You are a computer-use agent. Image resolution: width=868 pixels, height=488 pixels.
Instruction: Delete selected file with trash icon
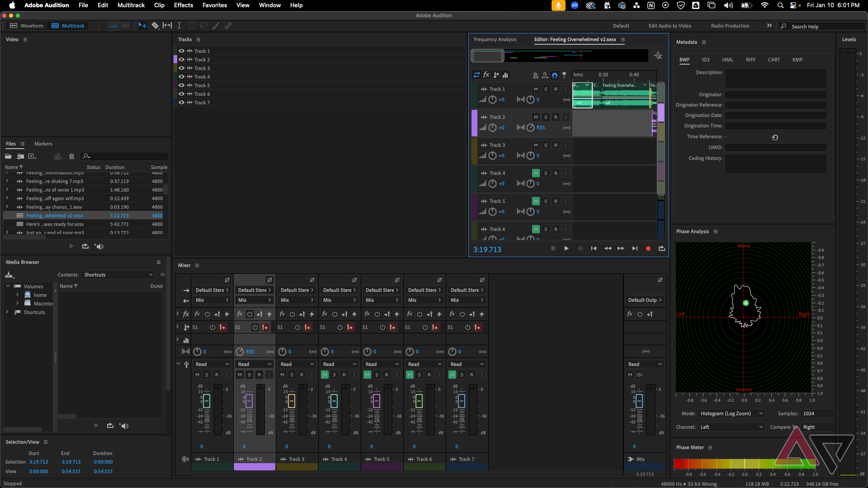pos(71,156)
